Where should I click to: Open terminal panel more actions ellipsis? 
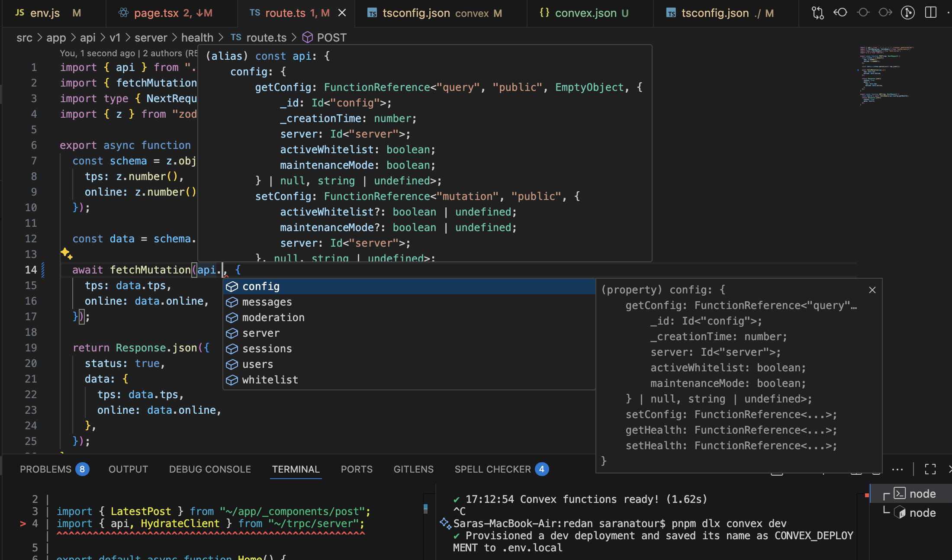(x=897, y=469)
